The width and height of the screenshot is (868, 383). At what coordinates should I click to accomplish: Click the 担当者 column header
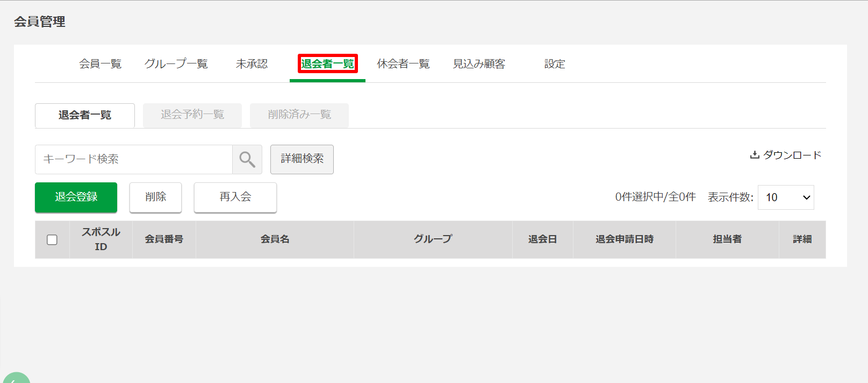(727, 239)
